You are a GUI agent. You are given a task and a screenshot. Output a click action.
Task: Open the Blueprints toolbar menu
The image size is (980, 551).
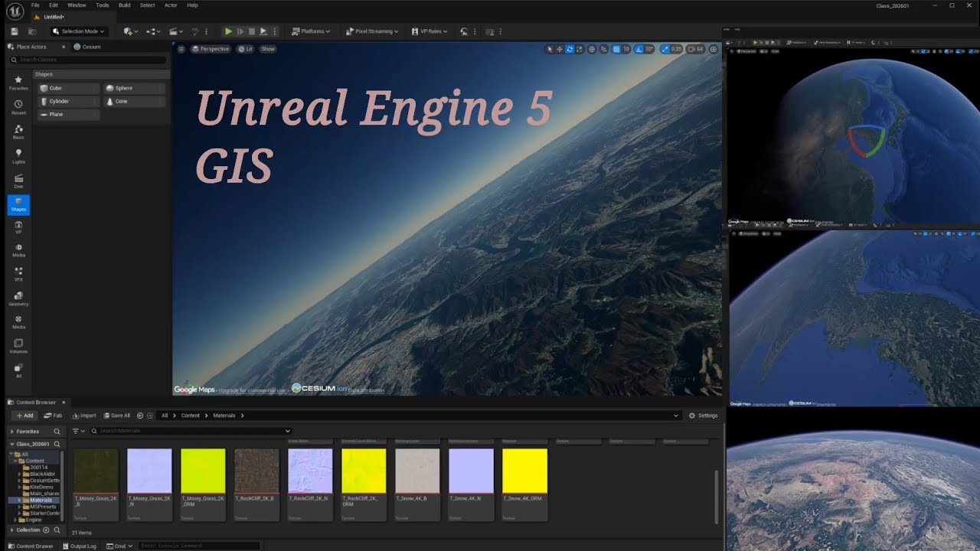tap(154, 31)
